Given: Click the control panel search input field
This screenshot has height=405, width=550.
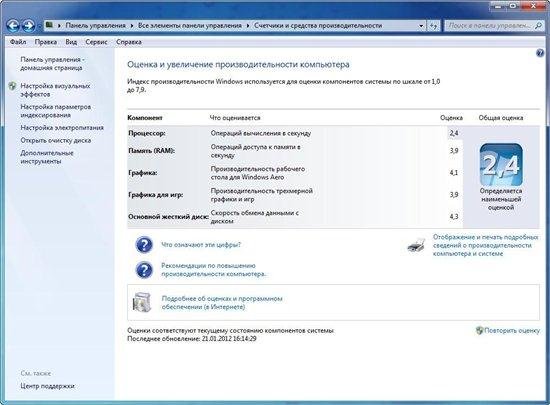Looking at the screenshot, I should pyautogui.click(x=489, y=26).
